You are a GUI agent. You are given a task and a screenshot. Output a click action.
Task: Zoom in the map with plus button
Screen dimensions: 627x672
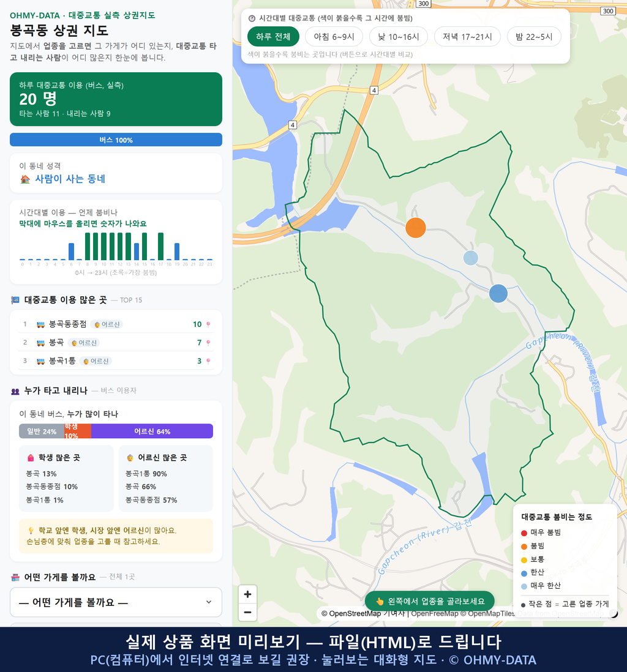coord(247,594)
